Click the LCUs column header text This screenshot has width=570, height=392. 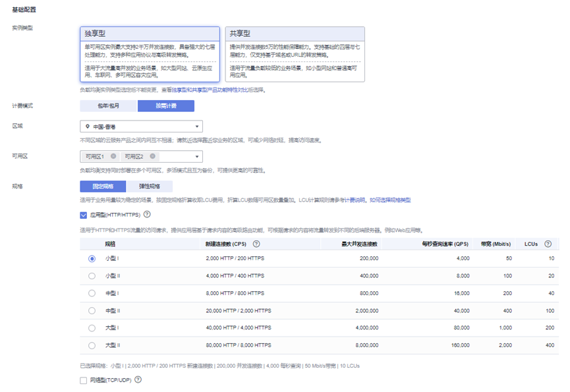tap(530, 244)
